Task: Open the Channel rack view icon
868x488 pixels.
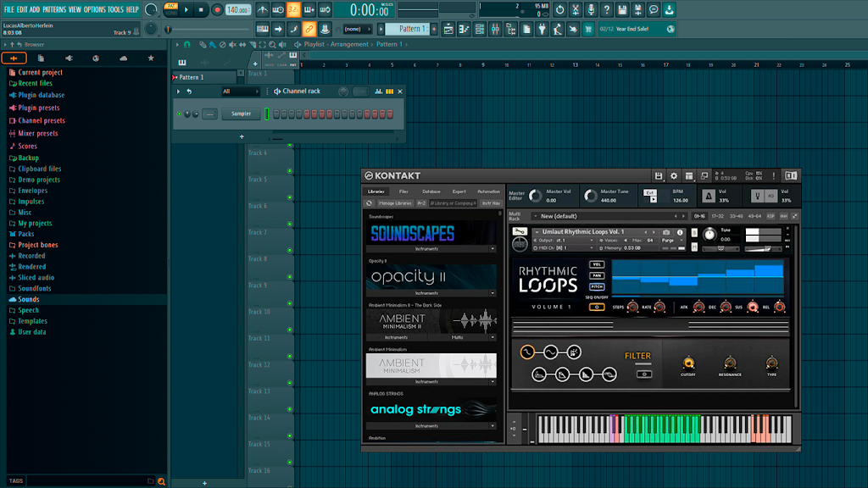Action: click(480, 29)
